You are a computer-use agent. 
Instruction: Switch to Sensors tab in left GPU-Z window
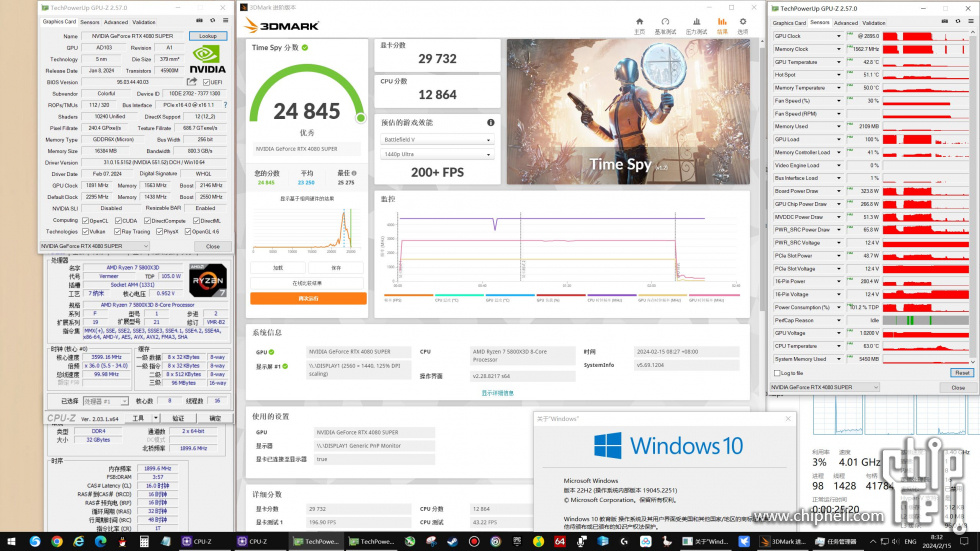[90, 22]
